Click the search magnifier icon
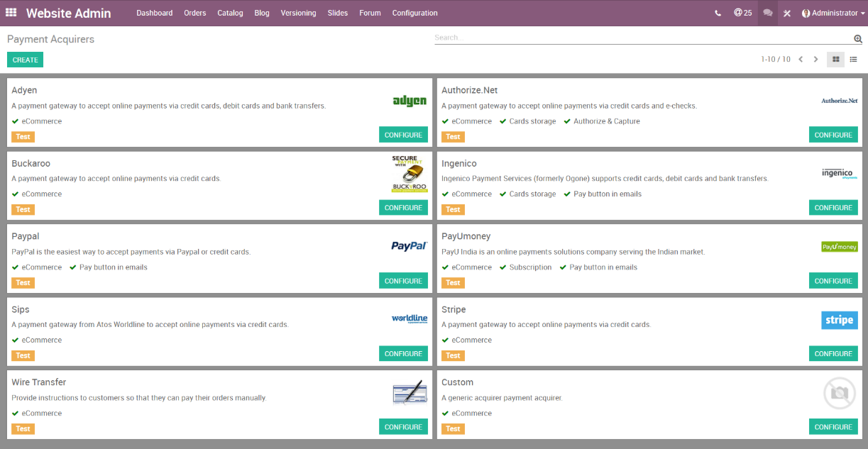 pyautogui.click(x=857, y=38)
